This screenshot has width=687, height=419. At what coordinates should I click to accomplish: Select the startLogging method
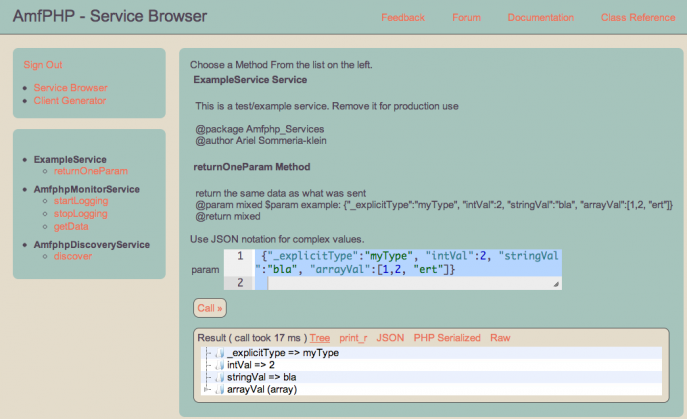[81, 201]
